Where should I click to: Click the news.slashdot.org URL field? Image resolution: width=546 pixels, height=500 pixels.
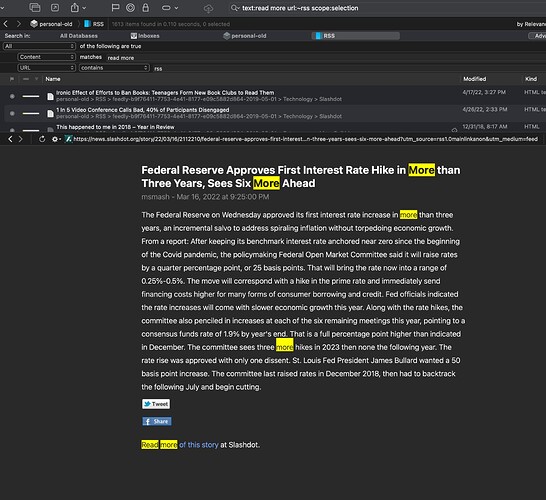click(305, 139)
